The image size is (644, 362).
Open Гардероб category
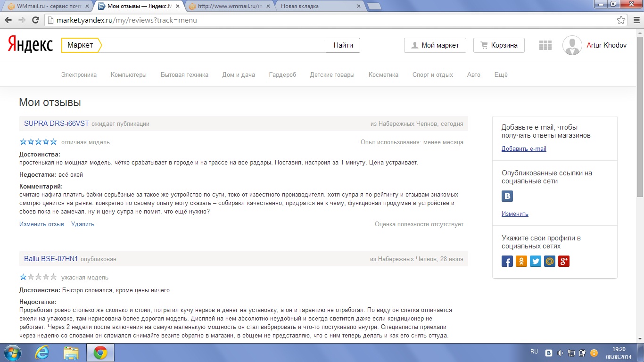click(282, 74)
